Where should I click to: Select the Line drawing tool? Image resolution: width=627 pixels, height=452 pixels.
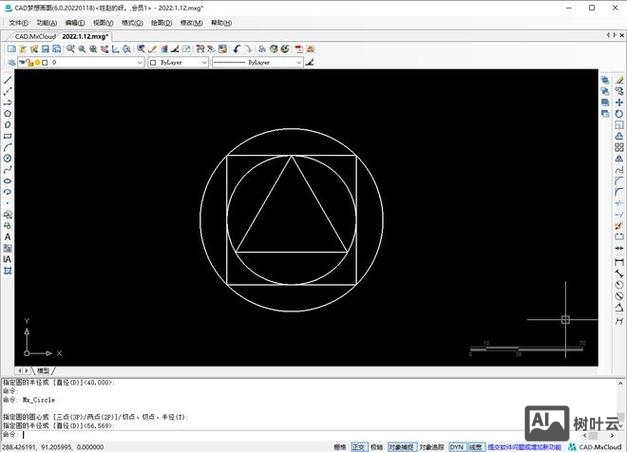[8, 80]
